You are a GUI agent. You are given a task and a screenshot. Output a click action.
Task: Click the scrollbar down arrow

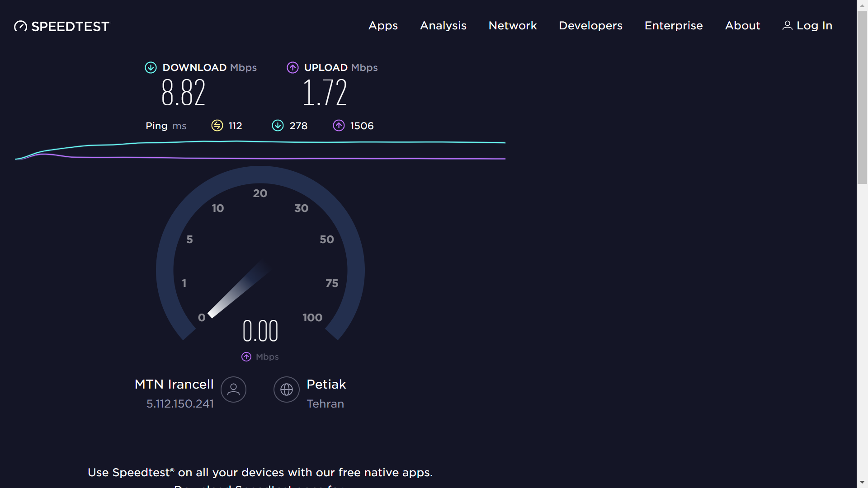[x=863, y=483]
